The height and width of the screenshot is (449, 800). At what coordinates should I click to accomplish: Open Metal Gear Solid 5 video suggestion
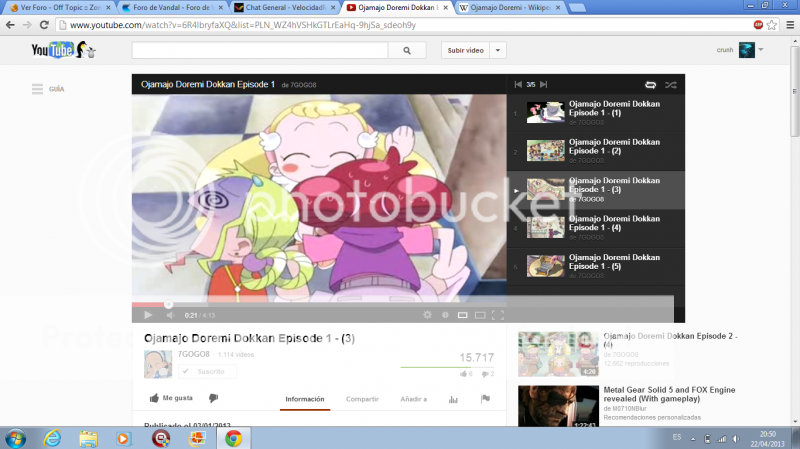click(669, 394)
